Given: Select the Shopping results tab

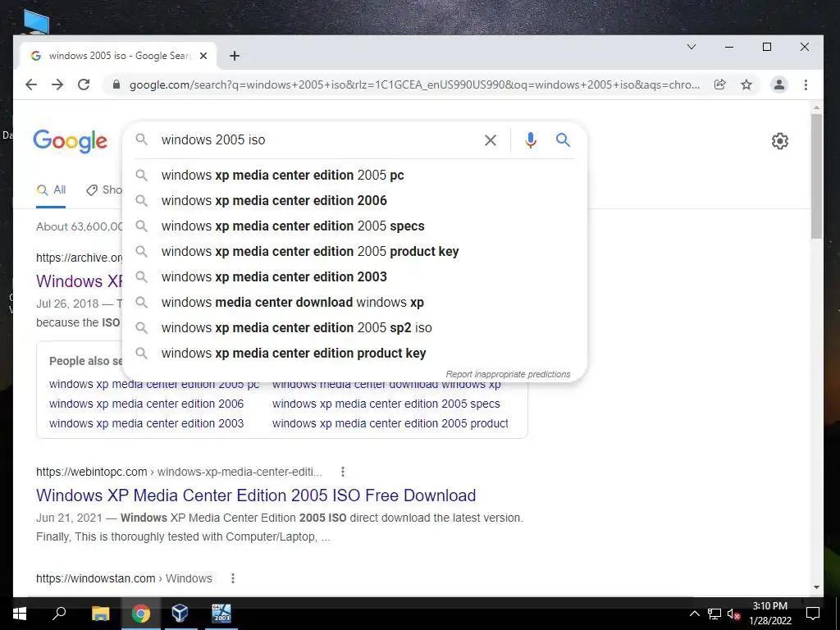Looking at the screenshot, I should point(104,189).
